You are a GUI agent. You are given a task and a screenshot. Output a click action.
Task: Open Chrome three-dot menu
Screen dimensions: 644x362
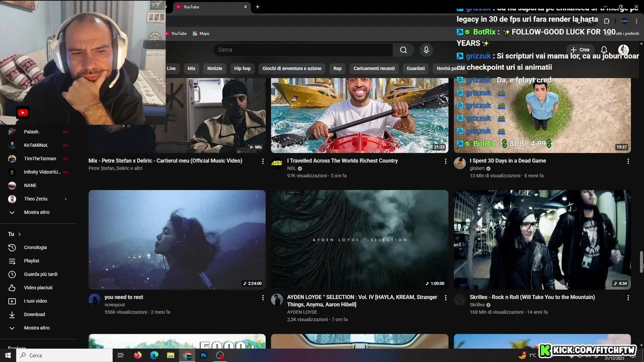click(637, 21)
